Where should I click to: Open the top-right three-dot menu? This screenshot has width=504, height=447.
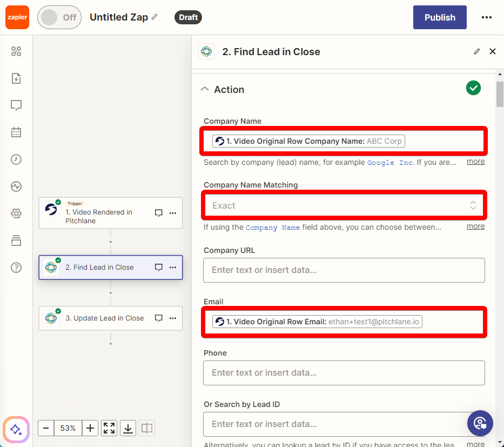(487, 17)
